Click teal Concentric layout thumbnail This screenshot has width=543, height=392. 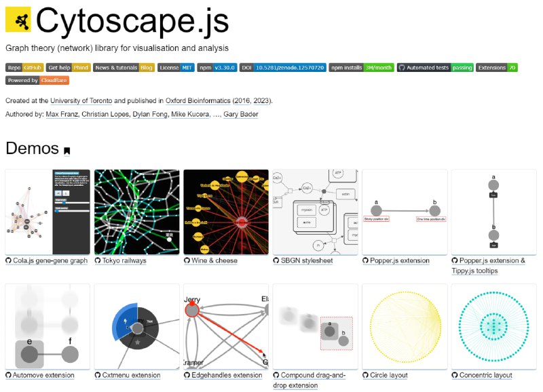click(494, 327)
